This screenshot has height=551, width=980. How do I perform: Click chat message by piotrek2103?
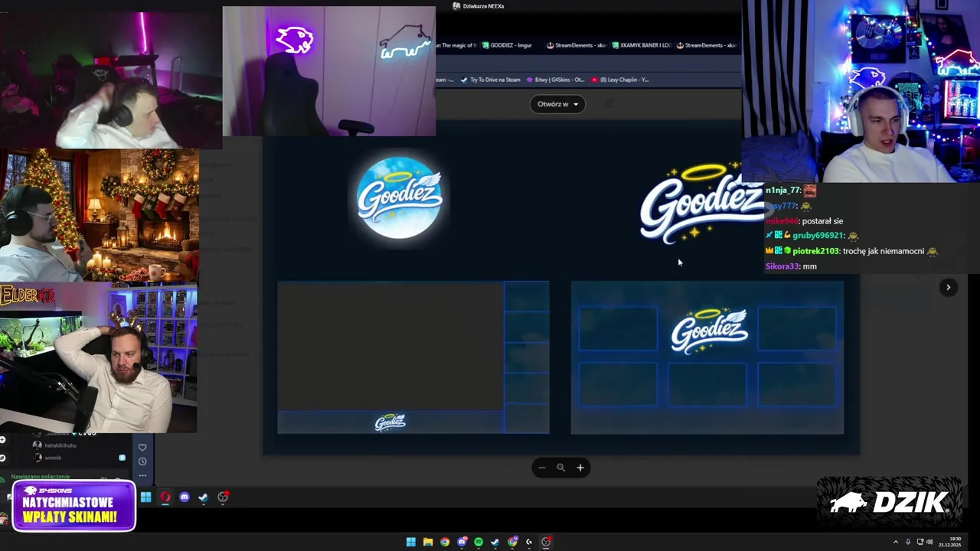click(x=851, y=251)
